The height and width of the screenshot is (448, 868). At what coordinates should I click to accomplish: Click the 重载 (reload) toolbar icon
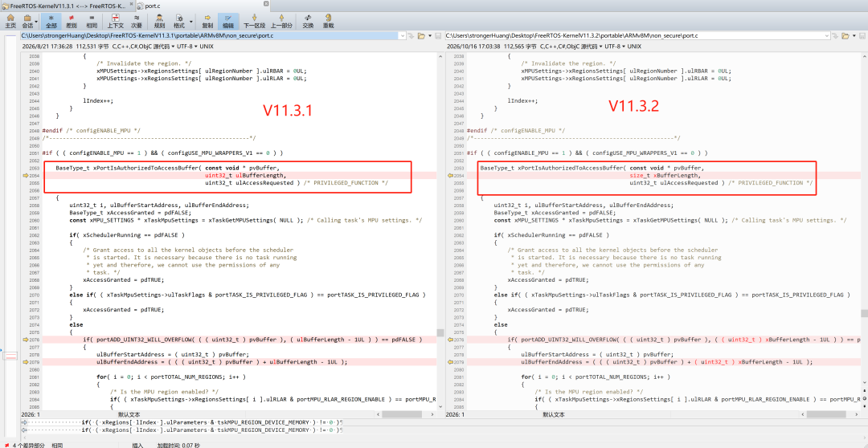pyautogui.click(x=328, y=21)
